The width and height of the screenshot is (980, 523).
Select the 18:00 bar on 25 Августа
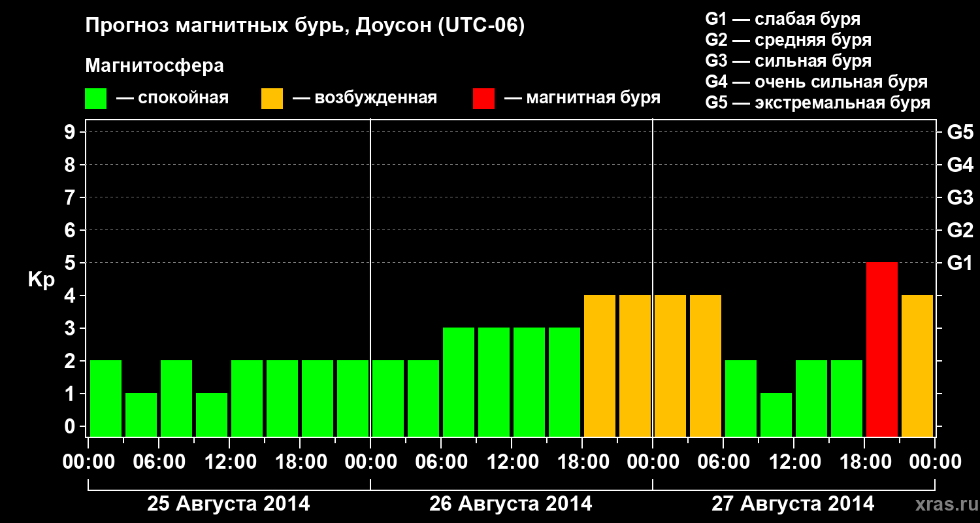click(318, 398)
